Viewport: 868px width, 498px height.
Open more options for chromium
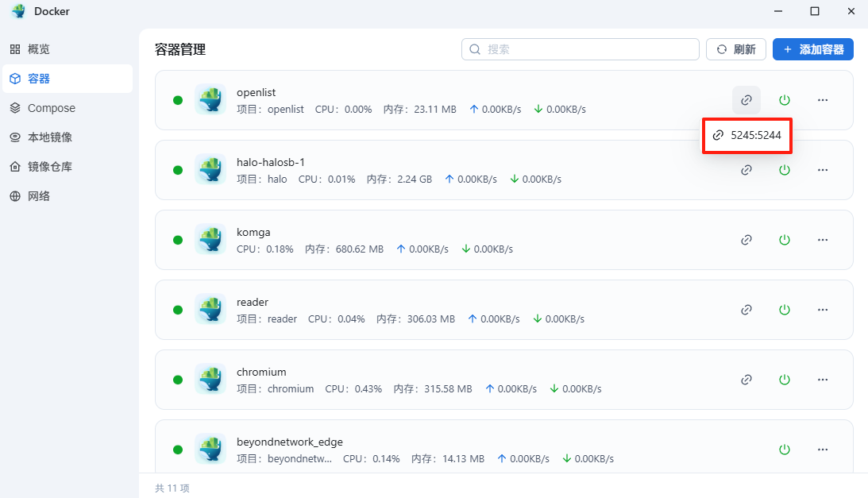[x=823, y=380]
